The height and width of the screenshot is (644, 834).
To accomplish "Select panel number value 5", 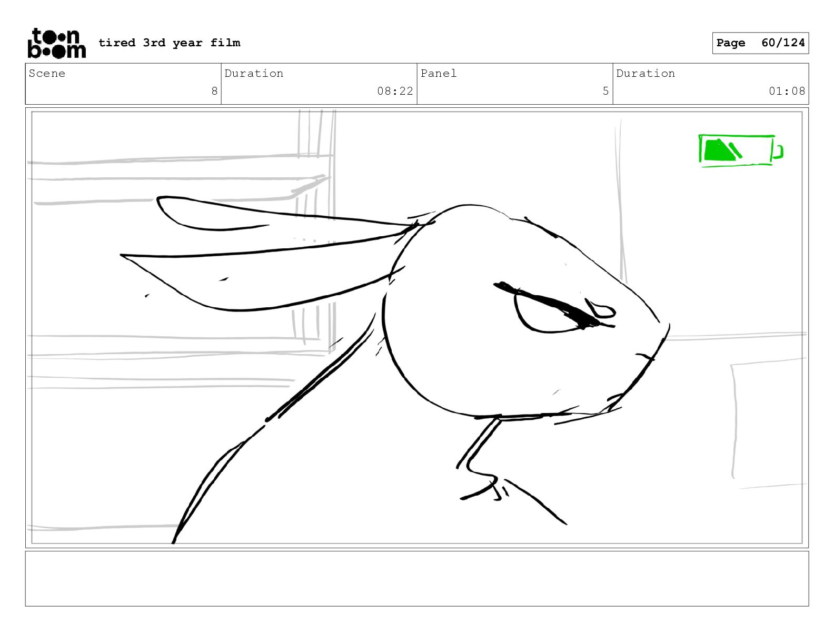I will coord(605,91).
